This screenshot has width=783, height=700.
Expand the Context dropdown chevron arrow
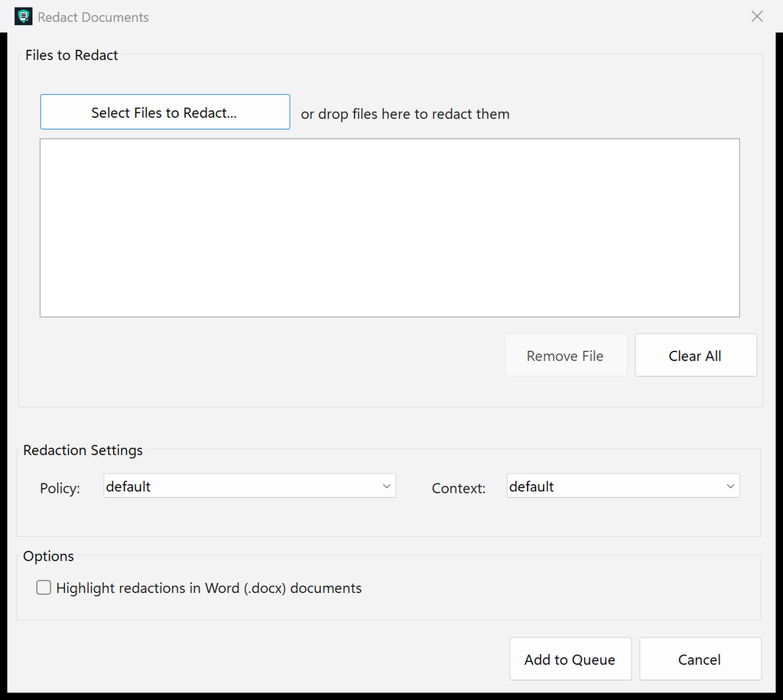pyautogui.click(x=730, y=486)
